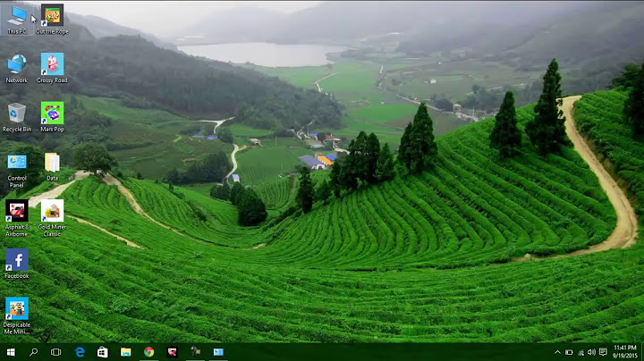Select the Facebook desktop shortcut
This screenshot has height=361, width=644.
pos(17,264)
